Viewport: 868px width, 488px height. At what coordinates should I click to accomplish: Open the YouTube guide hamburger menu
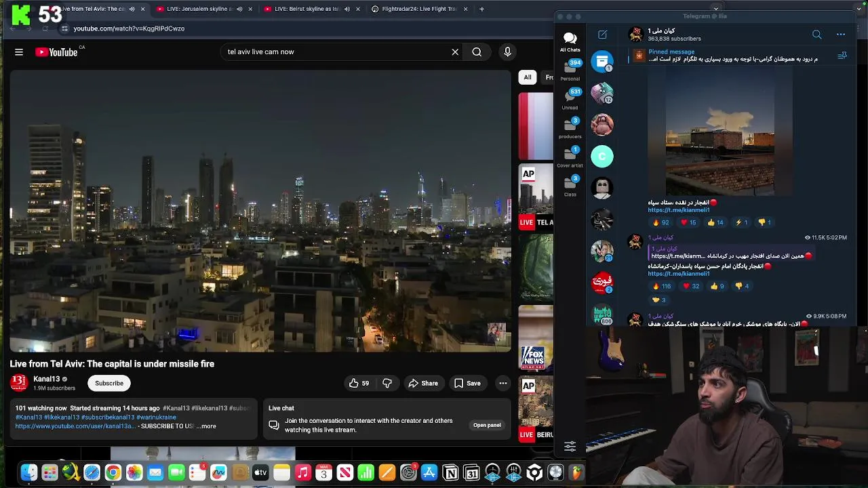pyautogui.click(x=19, y=52)
